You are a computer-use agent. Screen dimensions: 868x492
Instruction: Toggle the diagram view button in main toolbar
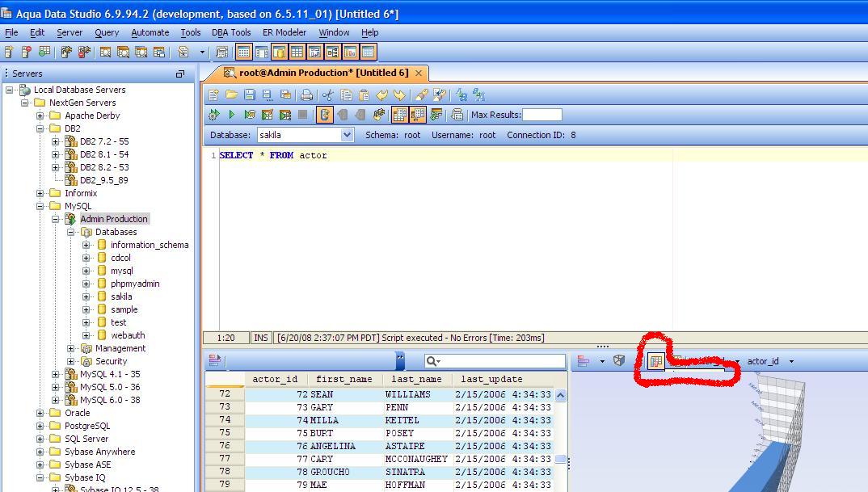[x=332, y=52]
